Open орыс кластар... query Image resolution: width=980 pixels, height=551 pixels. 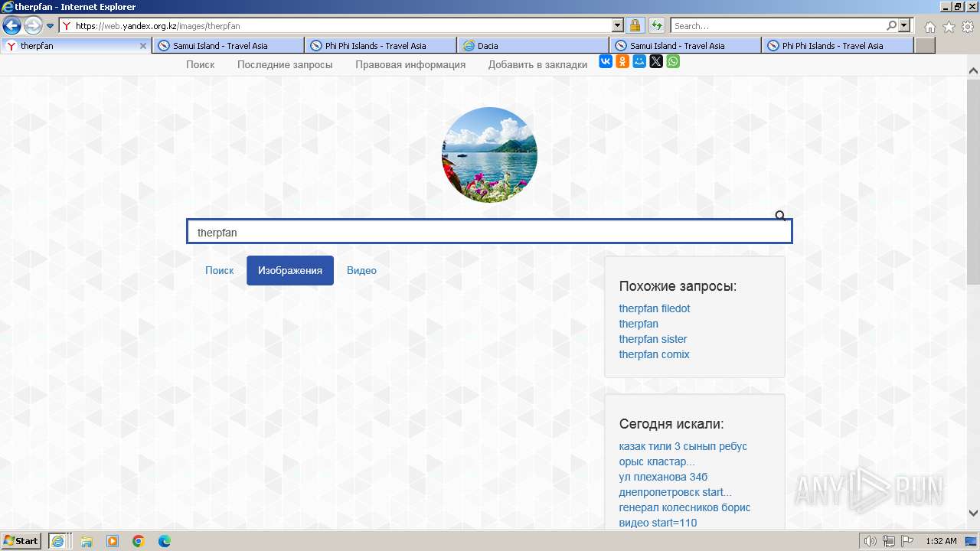click(657, 461)
